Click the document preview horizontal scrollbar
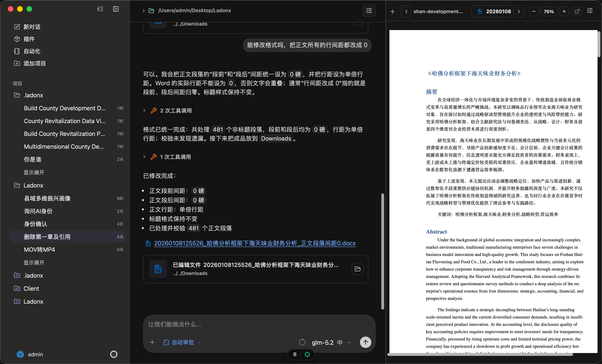This screenshot has height=364, width=602. (480, 354)
